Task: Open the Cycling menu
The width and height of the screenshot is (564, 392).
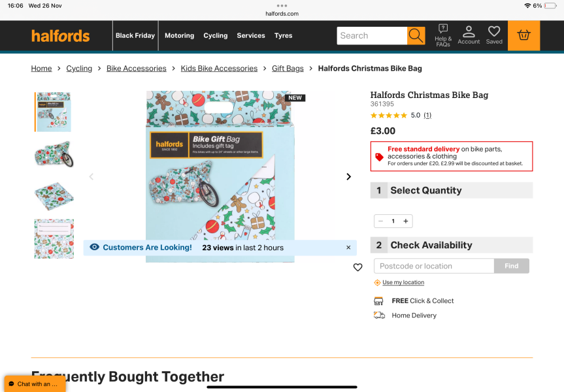Action: pyautogui.click(x=215, y=35)
